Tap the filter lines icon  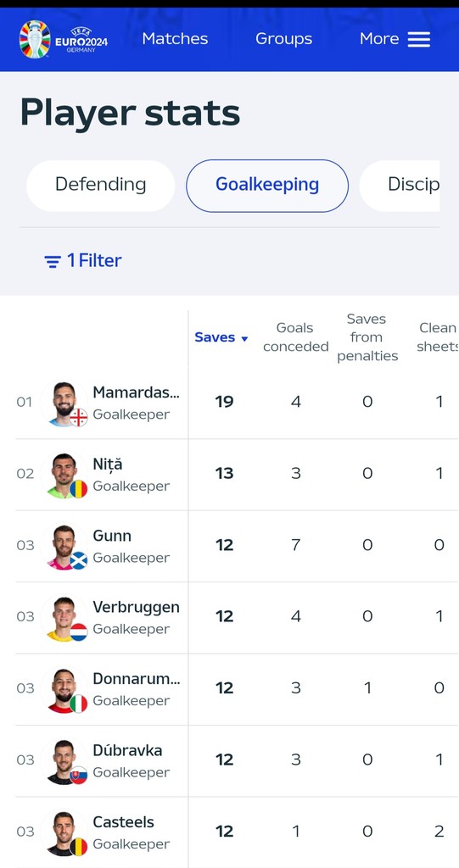(x=53, y=261)
